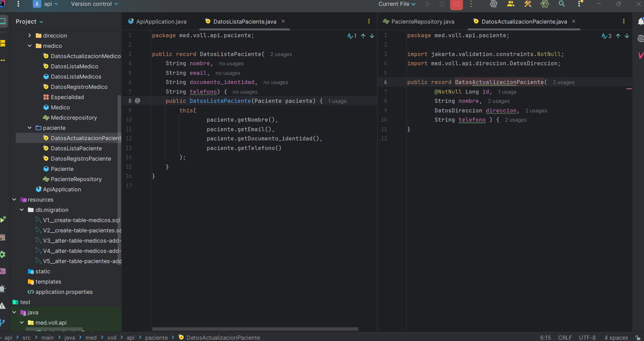Collapse the db.migration folder
The height and width of the screenshot is (341, 644).
(22, 210)
